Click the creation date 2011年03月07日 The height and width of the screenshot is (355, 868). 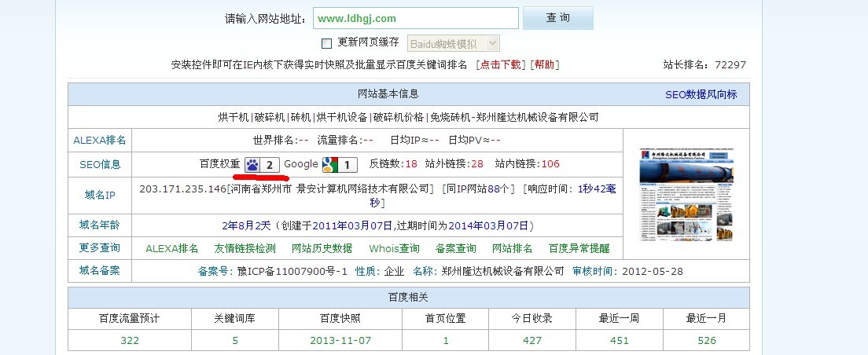tap(353, 226)
